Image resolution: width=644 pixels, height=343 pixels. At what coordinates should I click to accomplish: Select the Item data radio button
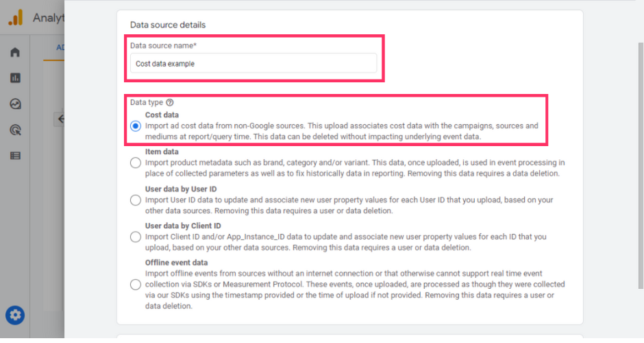(136, 163)
